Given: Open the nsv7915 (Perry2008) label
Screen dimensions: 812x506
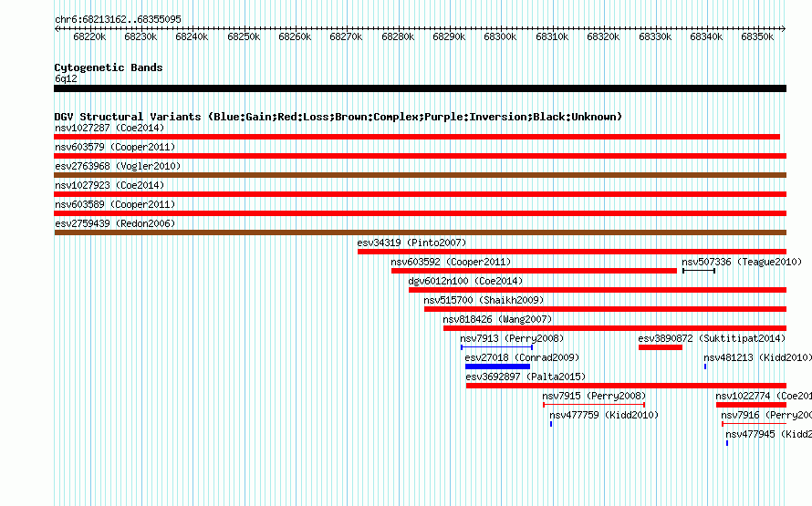Looking at the screenshot, I should point(594,396).
